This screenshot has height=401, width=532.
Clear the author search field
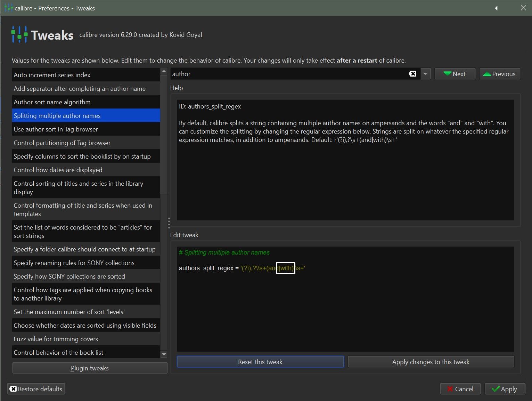pyautogui.click(x=412, y=74)
